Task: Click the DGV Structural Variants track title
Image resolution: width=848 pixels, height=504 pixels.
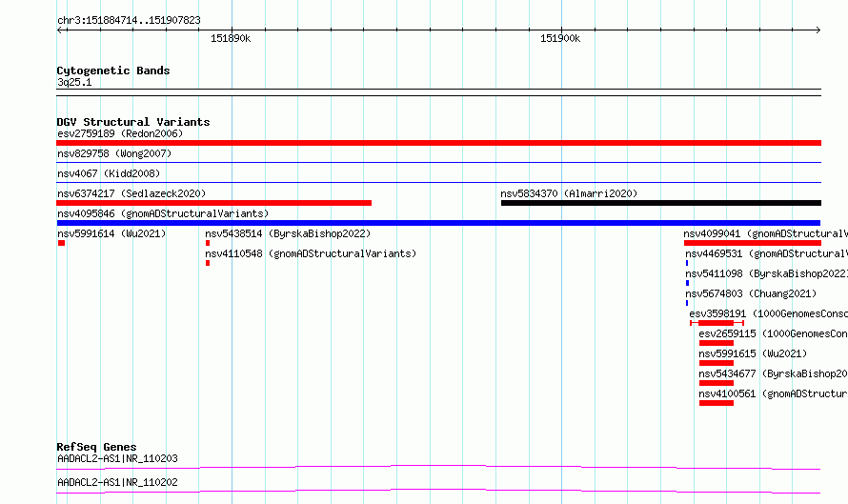Action: 133,122
